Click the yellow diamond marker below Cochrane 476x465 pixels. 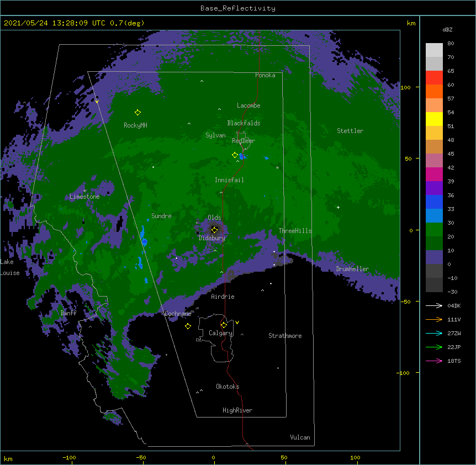(188, 326)
